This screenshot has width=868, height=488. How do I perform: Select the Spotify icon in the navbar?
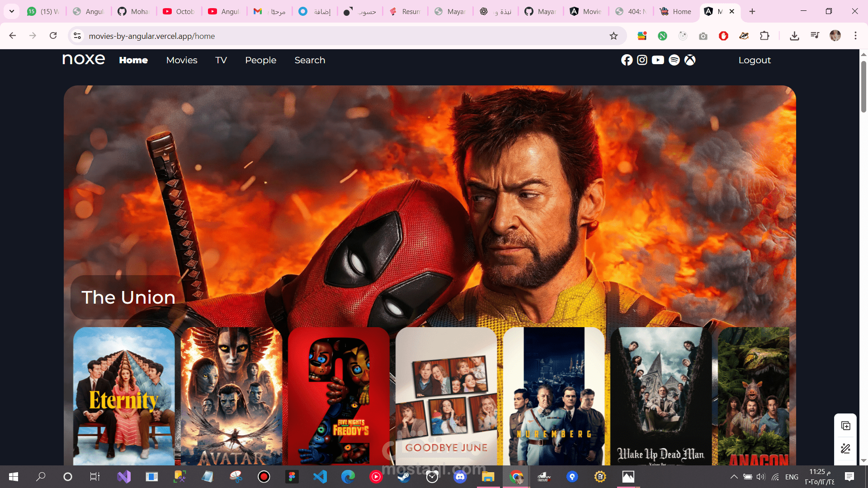click(x=674, y=60)
